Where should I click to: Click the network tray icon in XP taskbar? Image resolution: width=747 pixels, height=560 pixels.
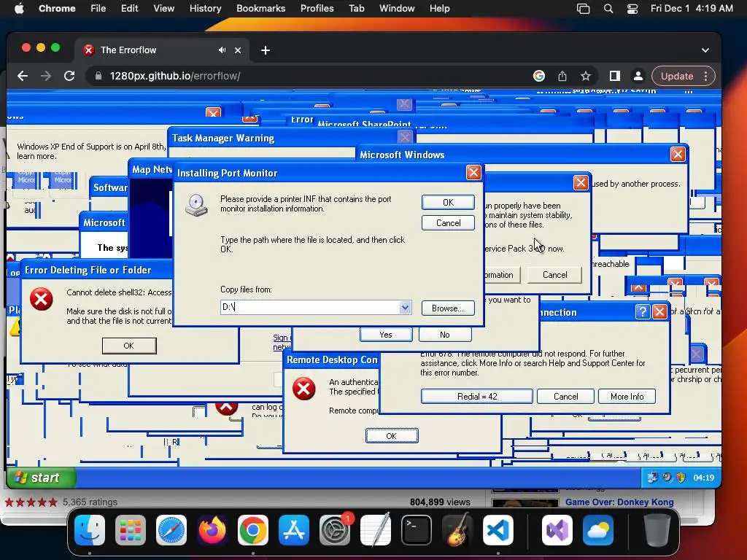click(x=653, y=478)
